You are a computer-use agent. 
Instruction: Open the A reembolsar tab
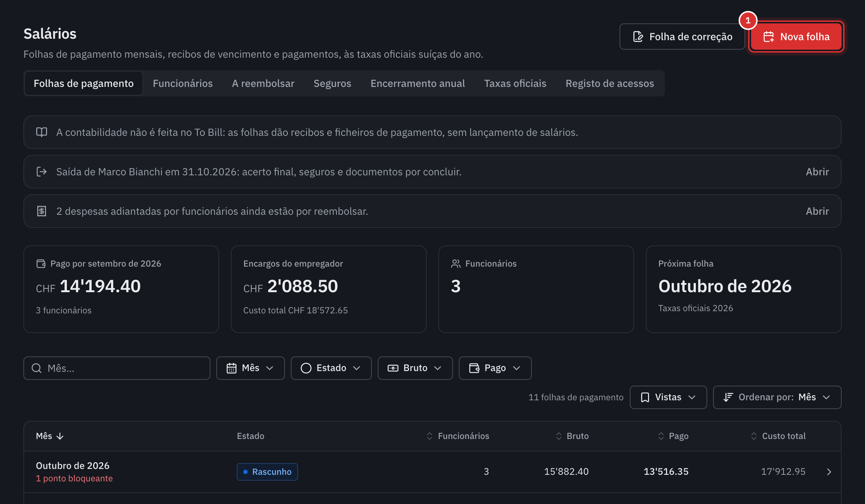click(x=263, y=83)
